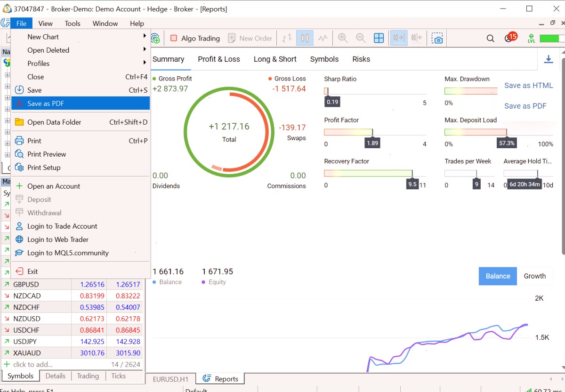Toggle the Algo Trading button
This screenshot has height=392, width=565.
pos(195,38)
